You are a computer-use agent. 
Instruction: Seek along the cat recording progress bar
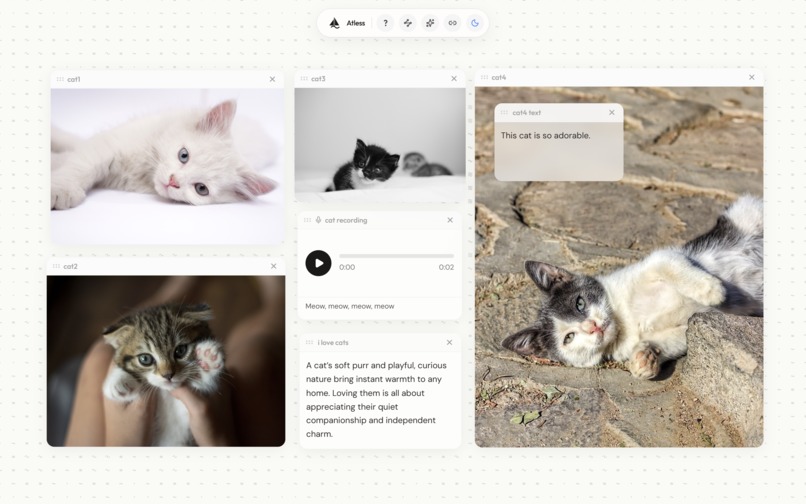[x=396, y=256]
